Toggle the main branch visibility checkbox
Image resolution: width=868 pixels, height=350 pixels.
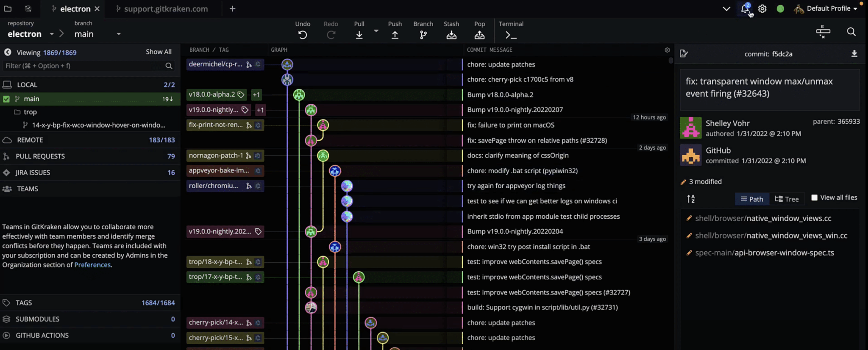click(6, 99)
